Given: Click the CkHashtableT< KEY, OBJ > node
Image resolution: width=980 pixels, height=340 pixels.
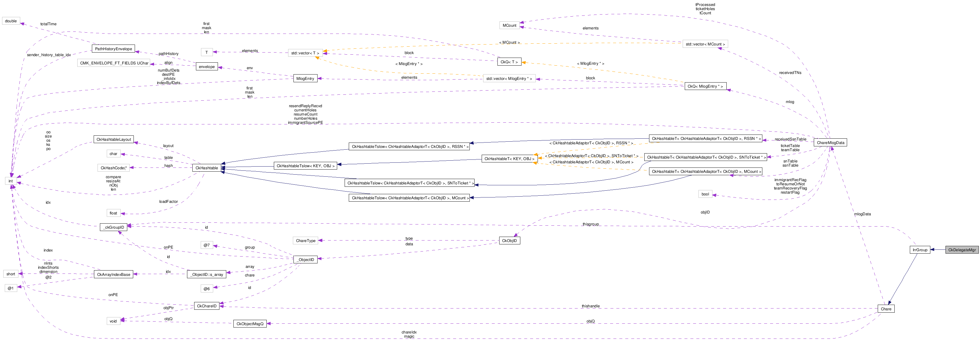Looking at the screenshot, I should tap(509, 158).
